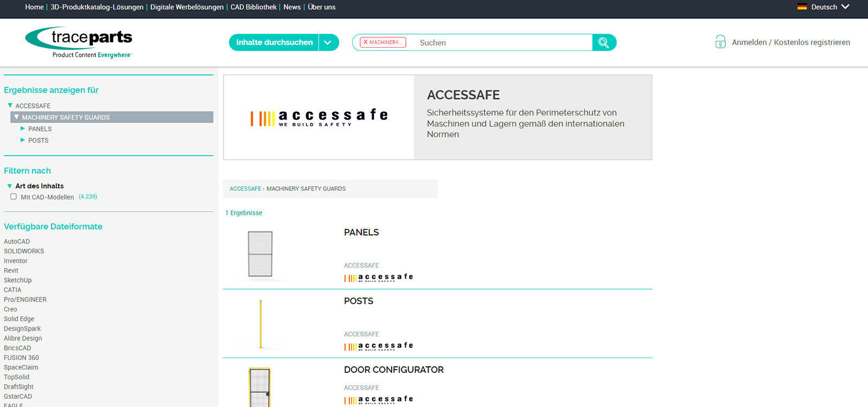Open the Inhalte durchsuchen dropdown arrow
This screenshot has height=407, width=868.
click(x=328, y=42)
